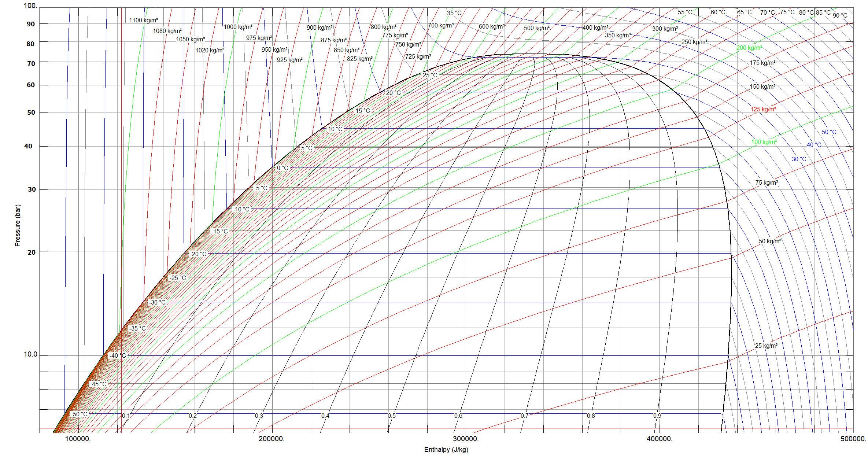Image resolution: width=868 pixels, height=461 pixels.
Task: Click the green 200 kg/m³ label
Action: pyautogui.click(x=749, y=48)
